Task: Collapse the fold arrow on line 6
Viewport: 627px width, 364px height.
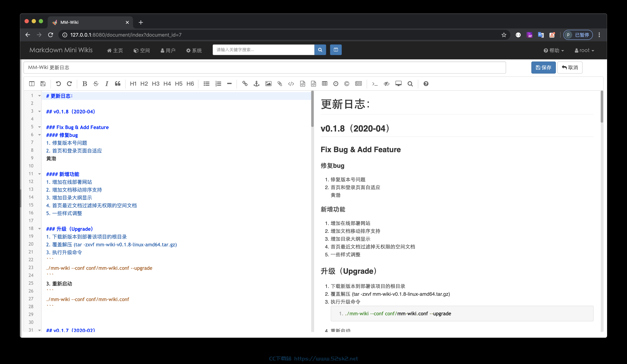Action: (39, 135)
